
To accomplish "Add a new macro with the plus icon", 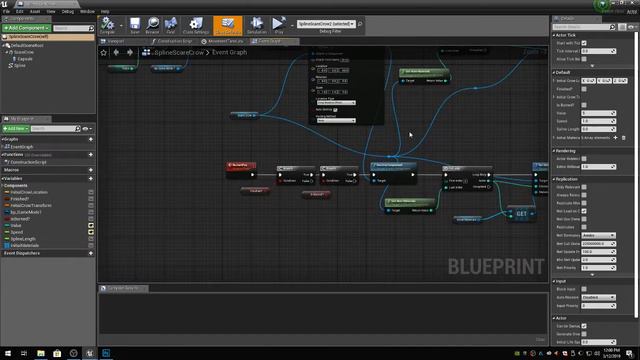I will point(91,170).
